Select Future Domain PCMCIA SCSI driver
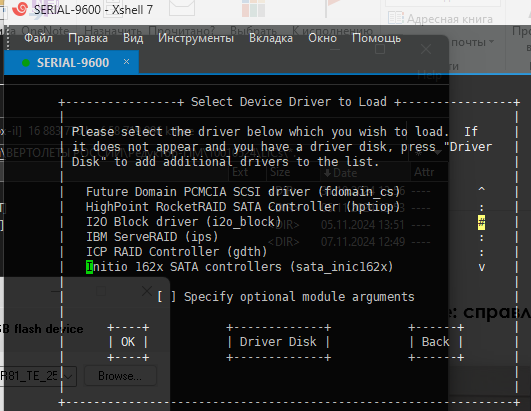The width and height of the screenshot is (531, 411). 243,192
